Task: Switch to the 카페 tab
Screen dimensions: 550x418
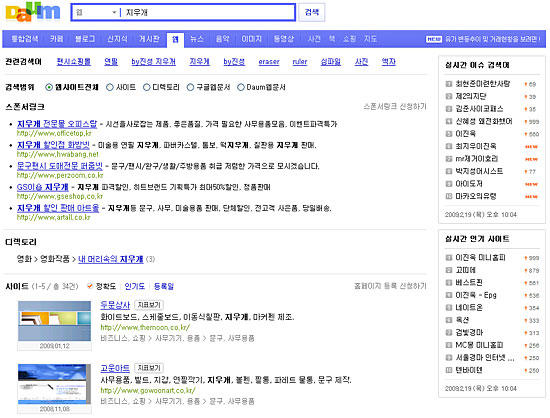Action: pyautogui.click(x=56, y=39)
